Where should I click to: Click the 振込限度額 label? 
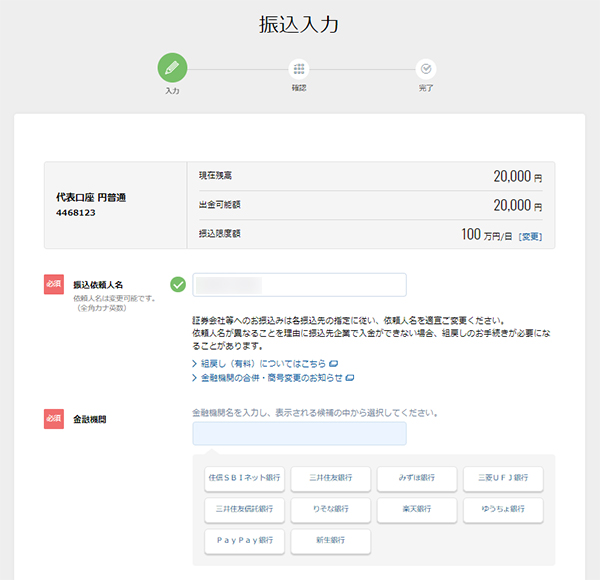click(x=219, y=234)
